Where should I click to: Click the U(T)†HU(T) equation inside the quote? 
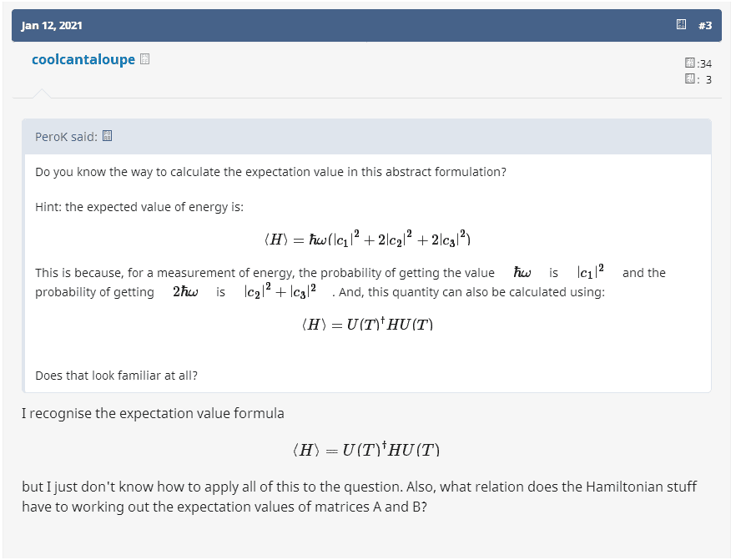coord(367,325)
